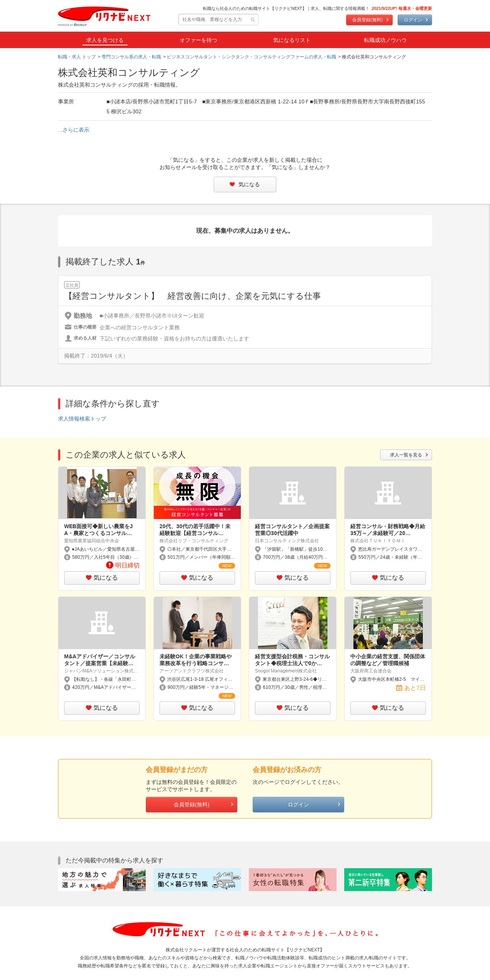The width and height of the screenshot is (490, 980).
Task: Open 未経験OK！企業の事業戦略 job title
Action: click(x=195, y=660)
